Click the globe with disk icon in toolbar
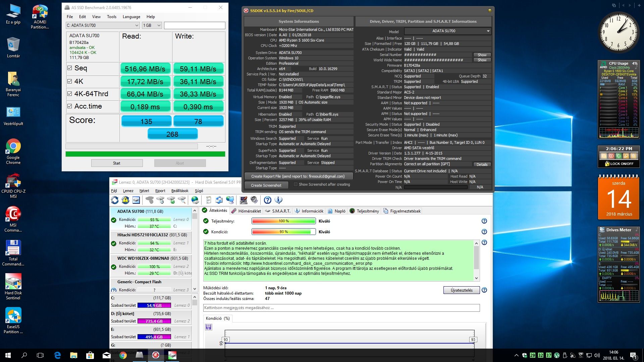This screenshot has height=362, width=644. (195, 200)
